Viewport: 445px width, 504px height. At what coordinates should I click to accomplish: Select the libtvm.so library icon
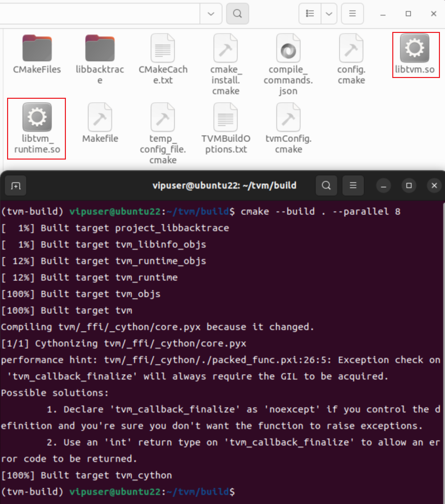415,48
